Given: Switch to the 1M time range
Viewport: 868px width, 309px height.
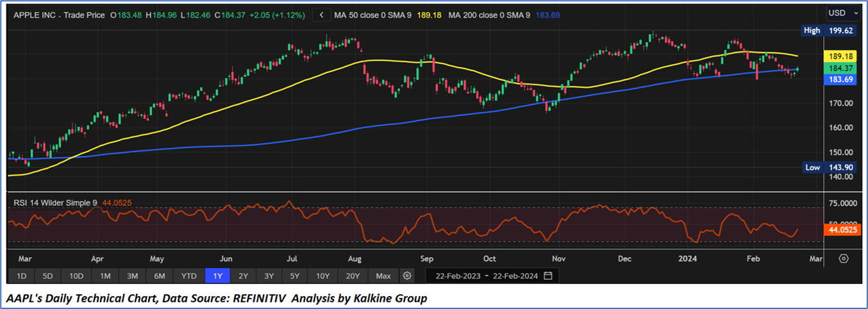Looking at the screenshot, I should [x=105, y=276].
